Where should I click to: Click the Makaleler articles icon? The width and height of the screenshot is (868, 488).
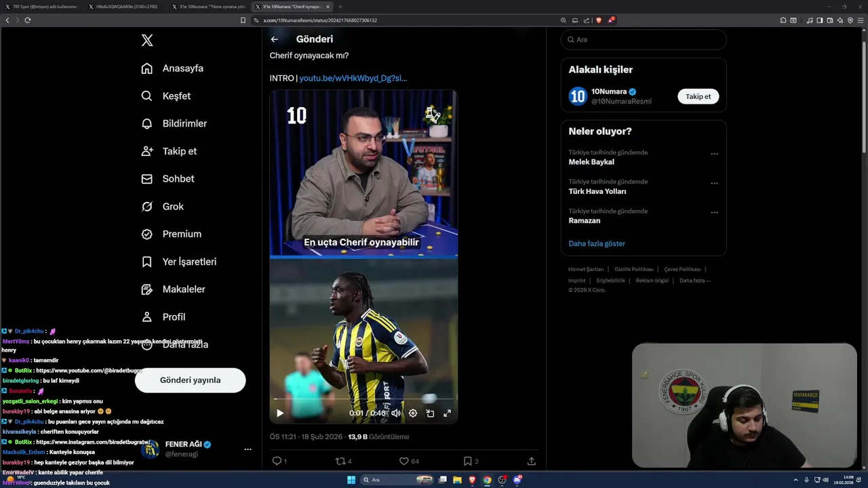(146, 289)
